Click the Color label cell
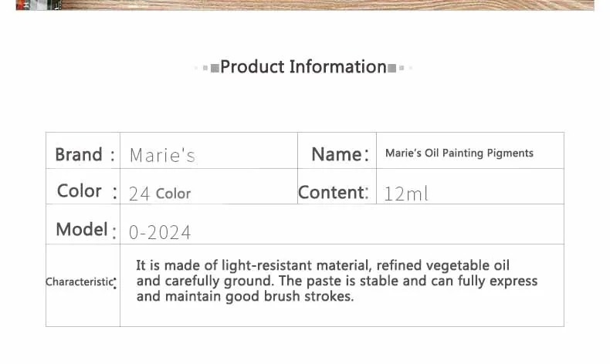 click(x=83, y=187)
